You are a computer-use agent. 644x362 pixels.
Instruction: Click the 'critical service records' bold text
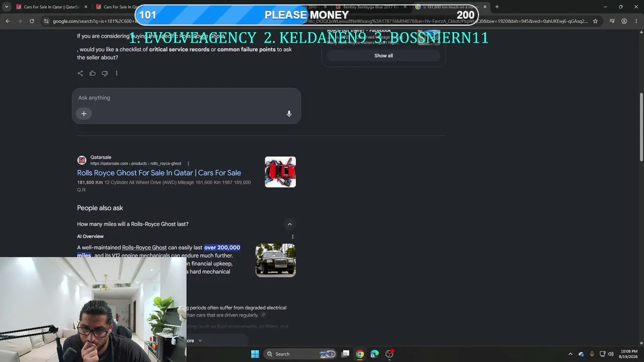[179, 49]
